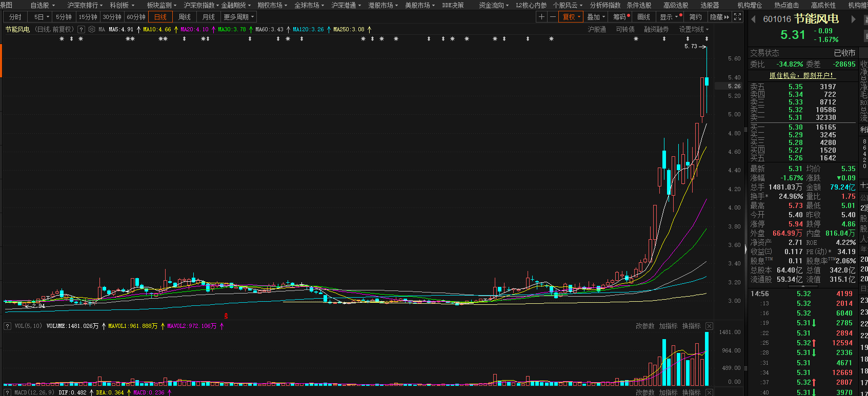
Task: Click the 可转债 link
Action: pyautogui.click(x=625, y=30)
